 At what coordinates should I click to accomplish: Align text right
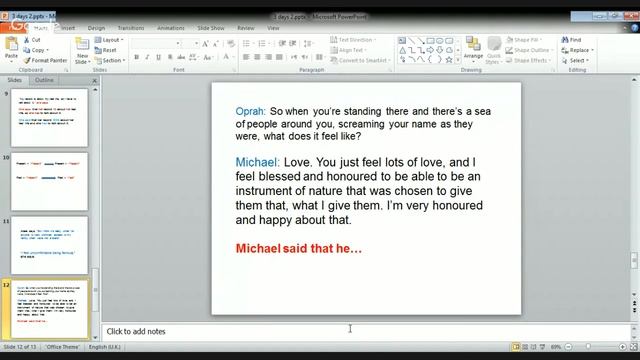click(268, 57)
